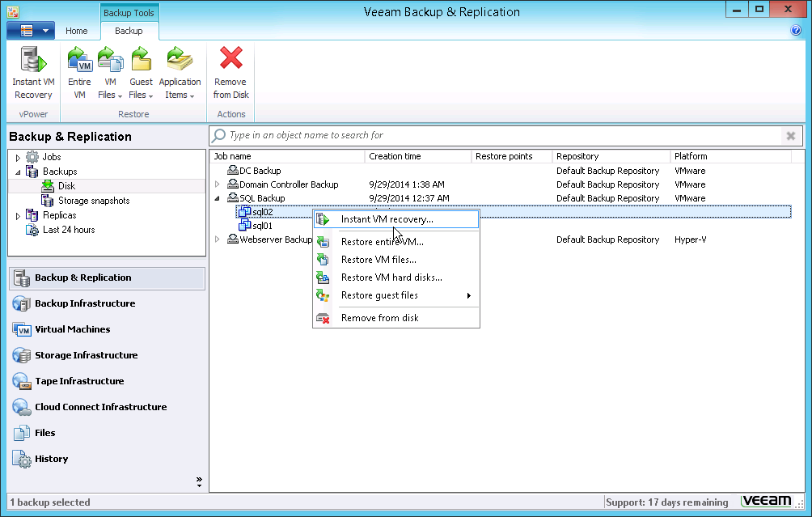The height and width of the screenshot is (517, 812).
Task: Open the Virtual Machines view
Action: [x=108, y=329]
